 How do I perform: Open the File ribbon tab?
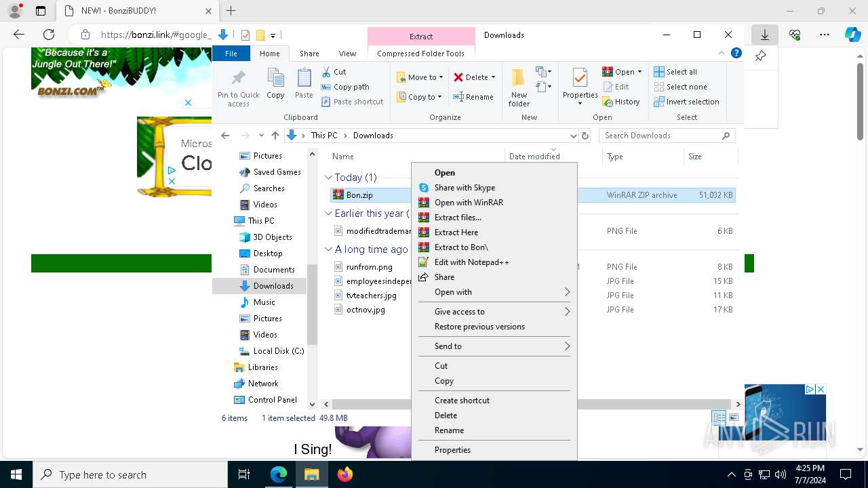click(231, 54)
